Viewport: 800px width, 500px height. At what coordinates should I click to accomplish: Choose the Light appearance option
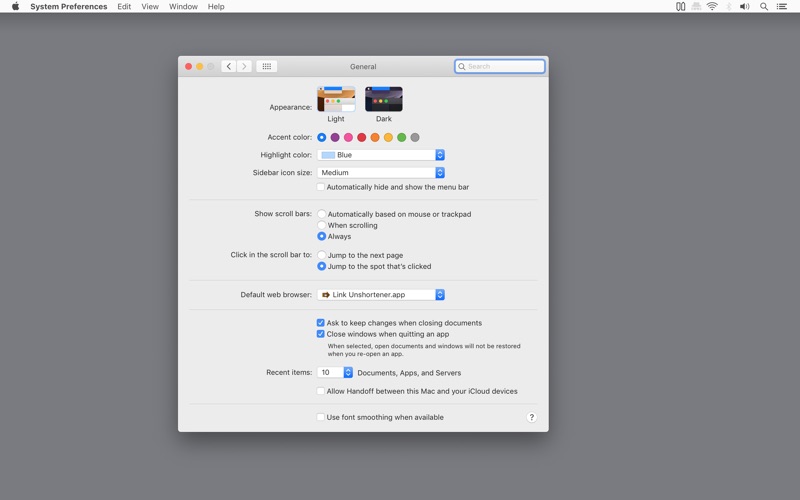[x=336, y=99]
